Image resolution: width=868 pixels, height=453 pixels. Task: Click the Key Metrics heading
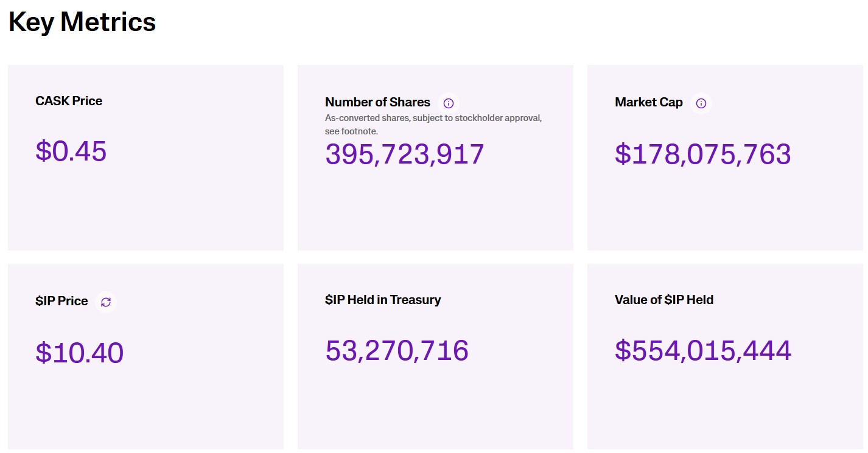coord(82,22)
